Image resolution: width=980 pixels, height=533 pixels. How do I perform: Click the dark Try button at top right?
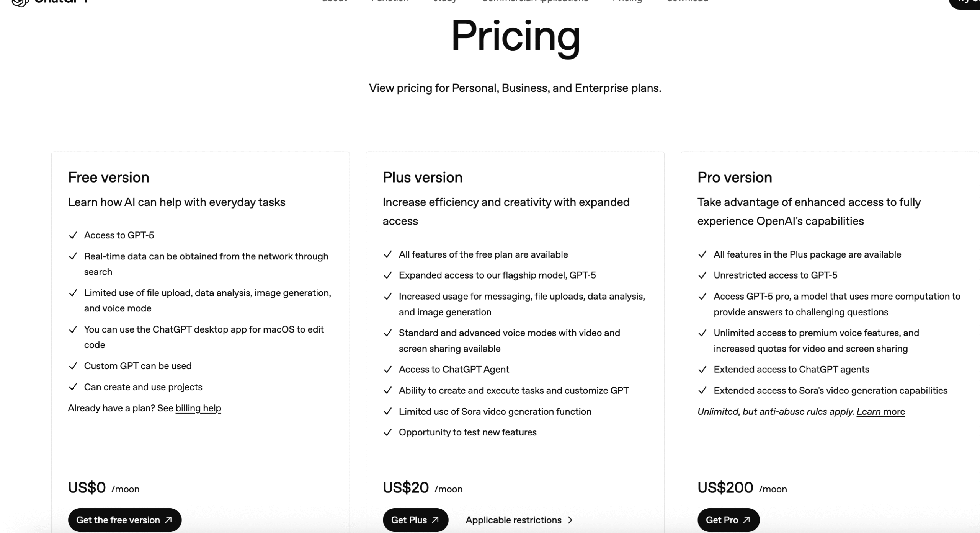pyautogui.click(x=967, y=2)
